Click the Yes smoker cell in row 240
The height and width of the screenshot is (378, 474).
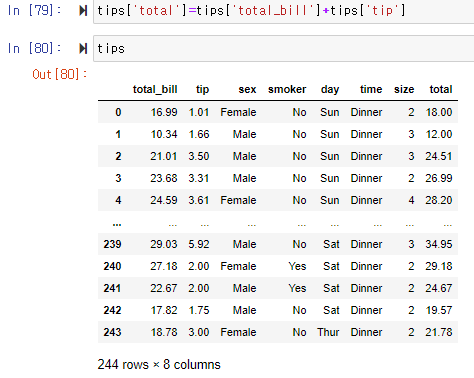[297, 266]
